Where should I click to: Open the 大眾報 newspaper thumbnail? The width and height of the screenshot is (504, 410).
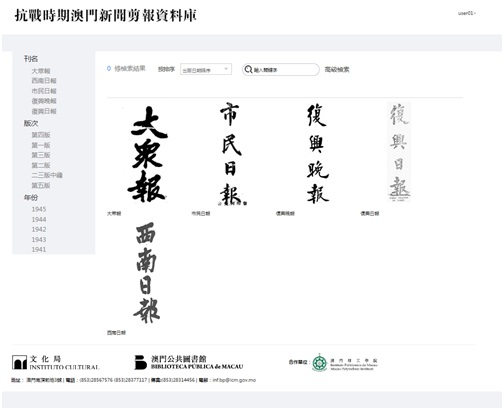click(148, 154)
